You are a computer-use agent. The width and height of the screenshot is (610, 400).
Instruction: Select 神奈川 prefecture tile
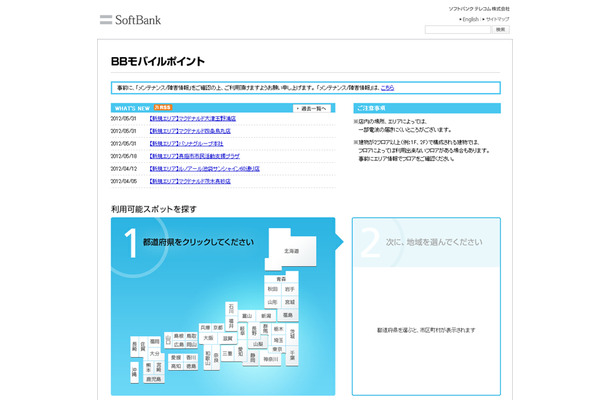pos(270,359)
